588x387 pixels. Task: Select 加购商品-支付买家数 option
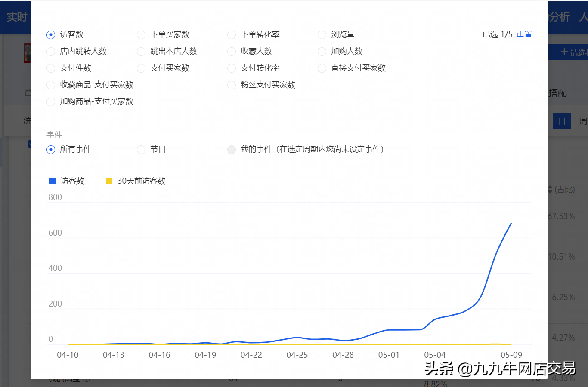pos(51,102)
